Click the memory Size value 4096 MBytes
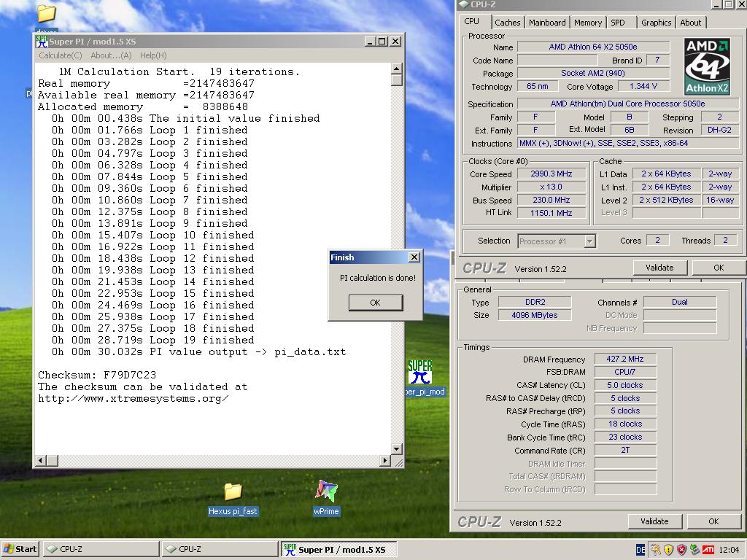 pyautogui.click(x=535, y=315)
